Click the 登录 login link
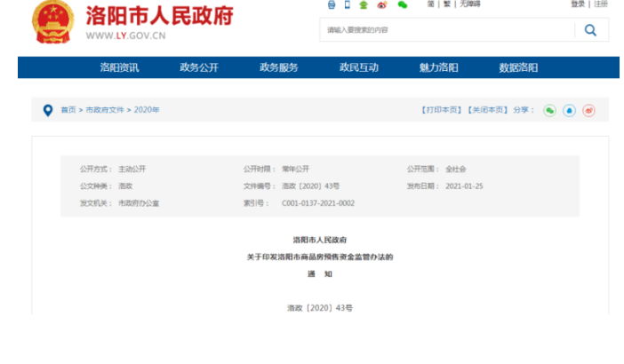 pos(578,4)
